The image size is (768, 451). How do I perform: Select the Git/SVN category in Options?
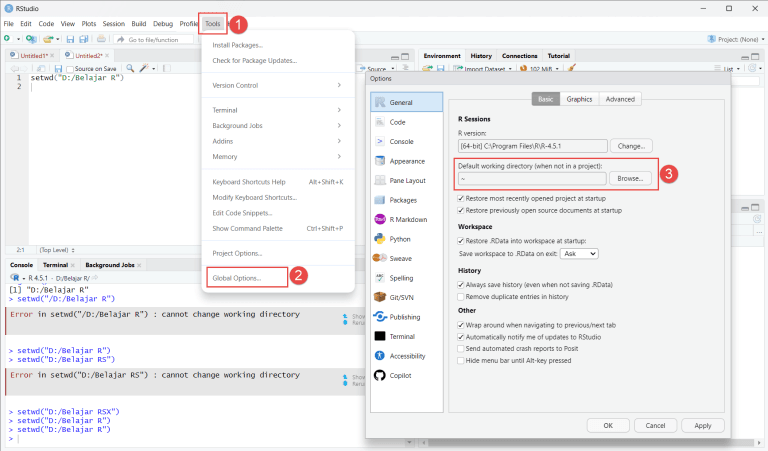[x=407, y=297]
